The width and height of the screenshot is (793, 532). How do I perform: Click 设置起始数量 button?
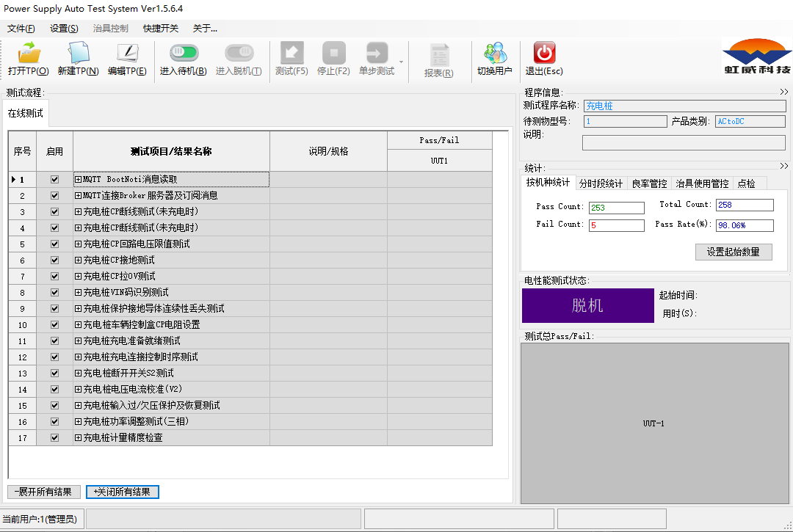coord(734,252)
